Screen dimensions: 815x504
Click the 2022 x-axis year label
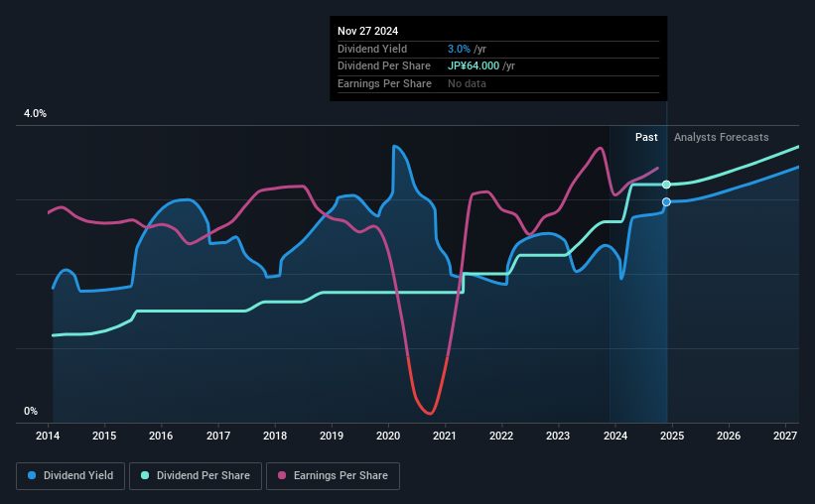pyautogui.click(x=501, y=436)
